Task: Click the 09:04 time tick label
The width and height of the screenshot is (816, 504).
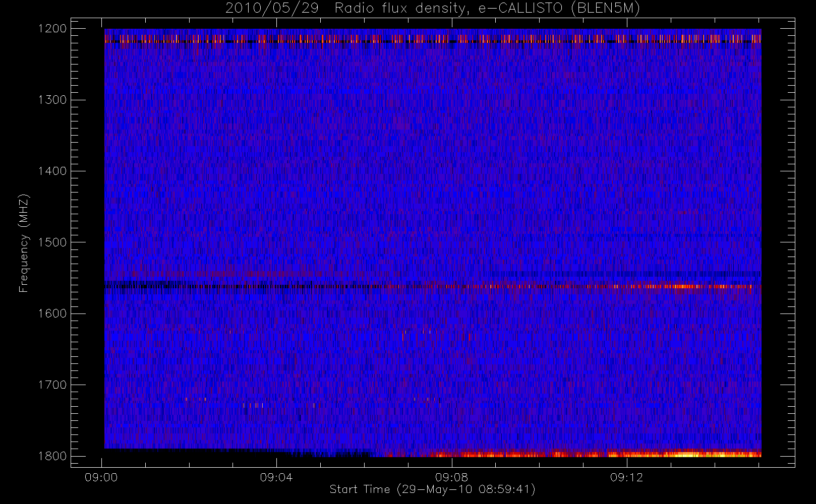Action: click(x=276, y=477)
